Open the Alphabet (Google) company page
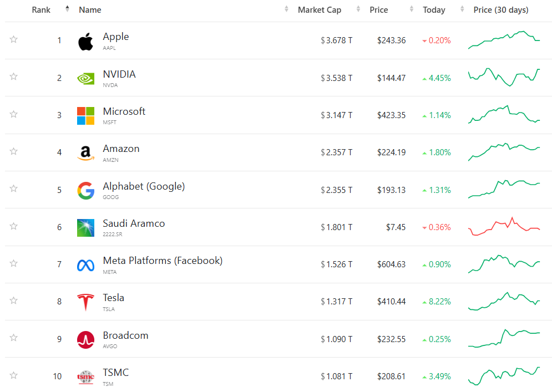This screenshot has width=552, height=392. point(144,186)
